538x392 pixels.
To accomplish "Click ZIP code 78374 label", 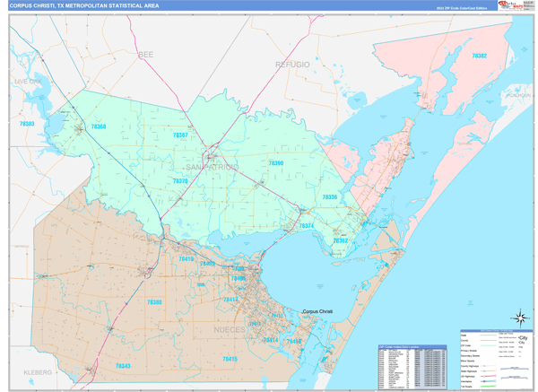I will pos(307,225).
